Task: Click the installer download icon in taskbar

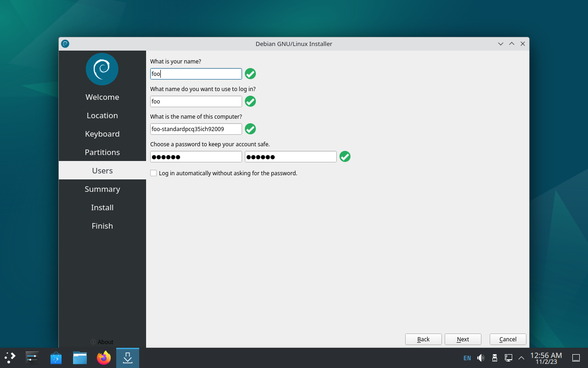Action: [128, 357]
